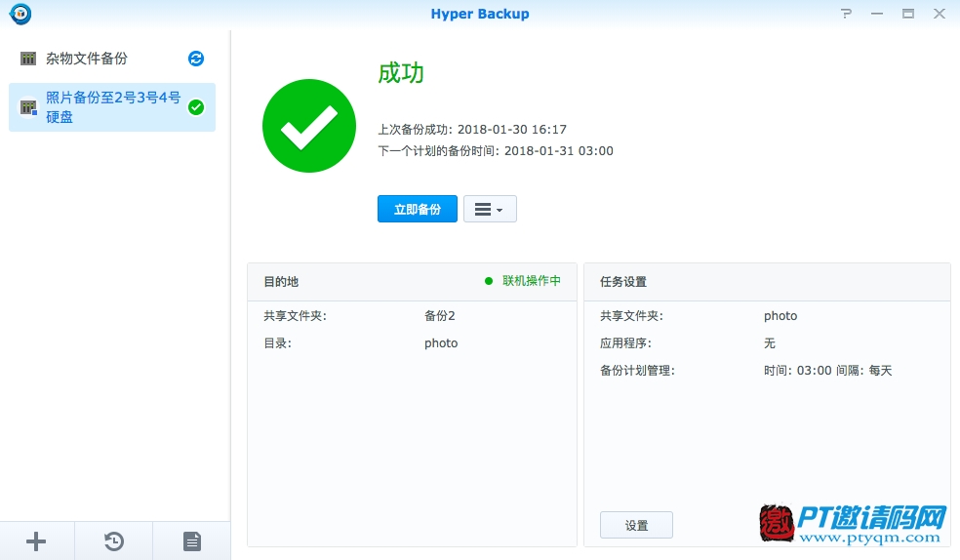This screenshot has width=960, height=560.
Task: Click the Hyper Backup window title
Action: point(480,14)
